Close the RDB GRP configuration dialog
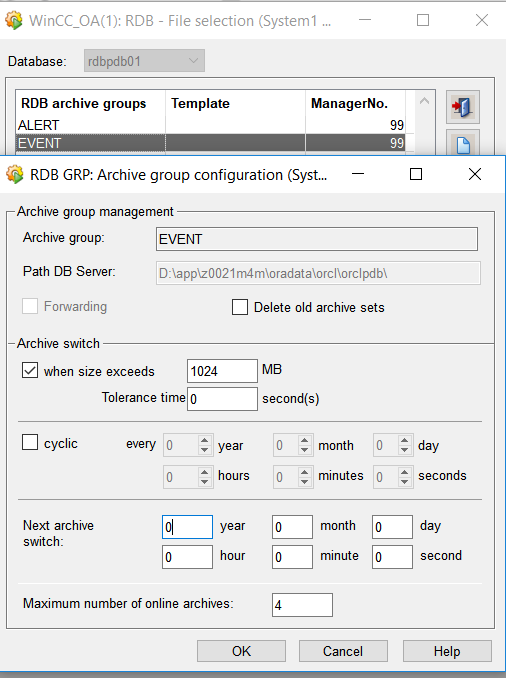This screenshot has height=678, width=506. click(475, 174)
